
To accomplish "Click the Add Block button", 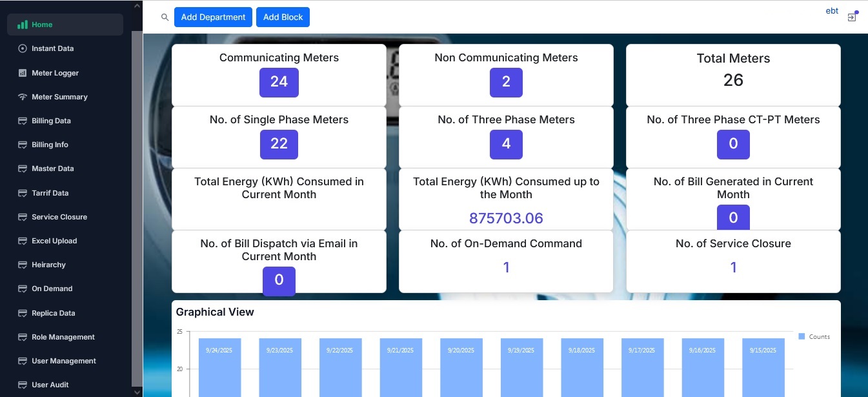I will coord(283,17).
